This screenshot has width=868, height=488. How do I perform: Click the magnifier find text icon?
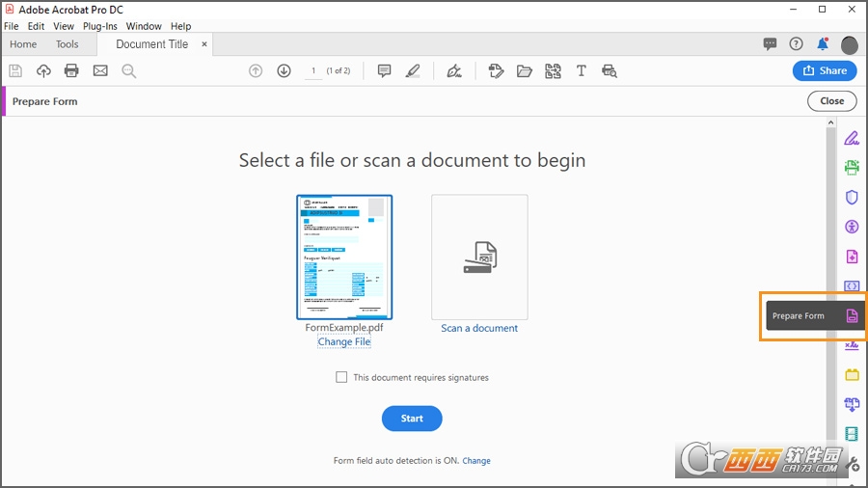tap(129, 70)
